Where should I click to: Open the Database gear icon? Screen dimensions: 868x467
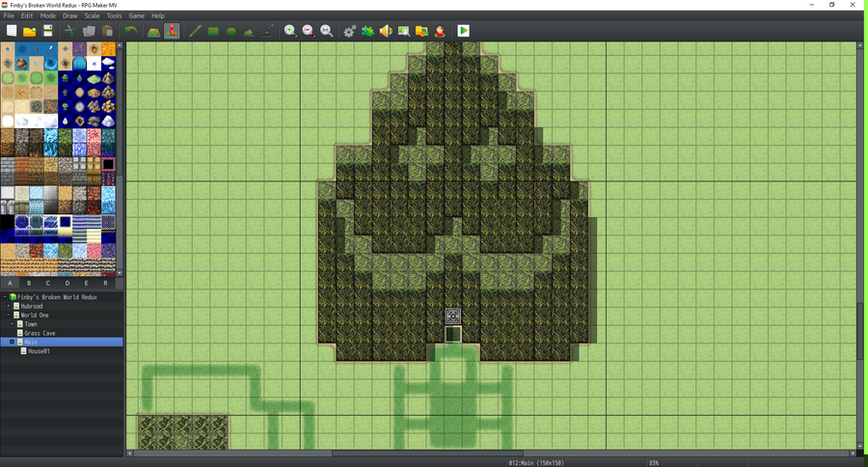click(349, 31)
